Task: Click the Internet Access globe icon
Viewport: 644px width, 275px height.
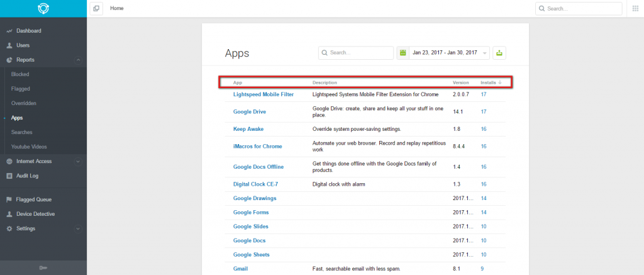Action: 9,162
